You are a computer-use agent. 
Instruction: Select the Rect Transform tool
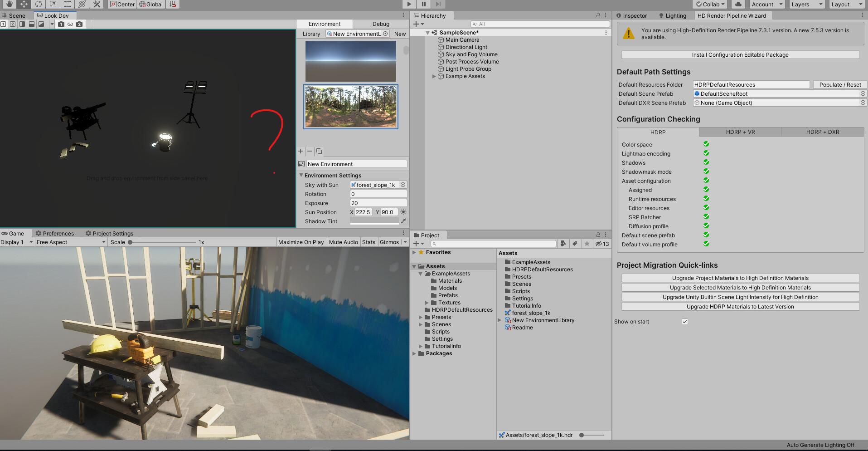68,4
